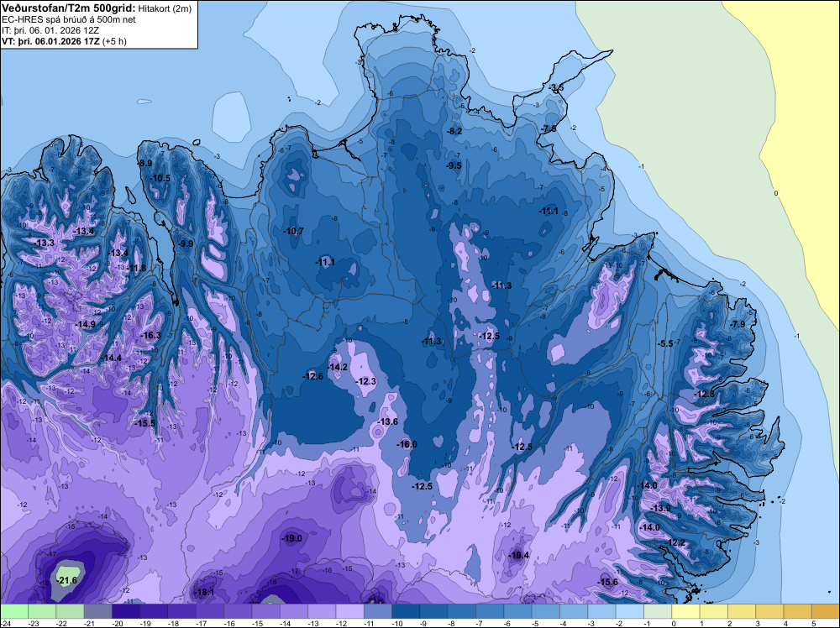
Task: Click the -15.5 temperature value
Action: tap(144, 423)
